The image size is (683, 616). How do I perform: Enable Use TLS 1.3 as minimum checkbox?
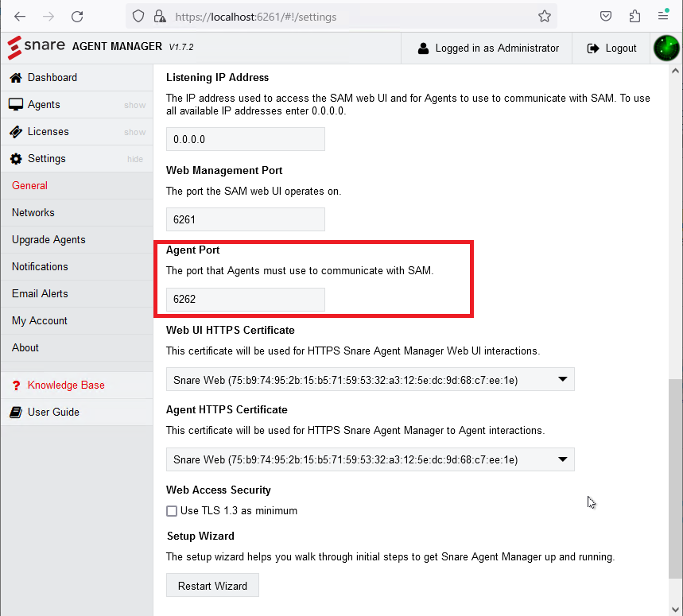[172, 510]
